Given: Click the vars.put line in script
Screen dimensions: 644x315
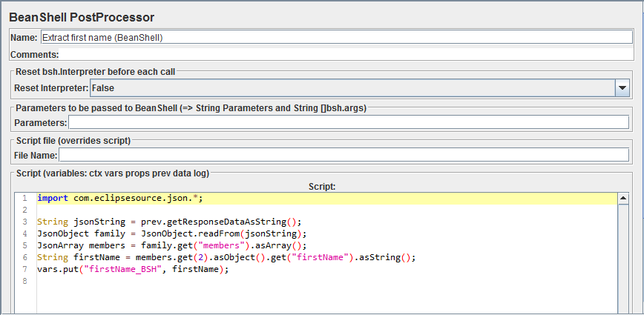Looking at the screenshot, I should click(132, 270).
